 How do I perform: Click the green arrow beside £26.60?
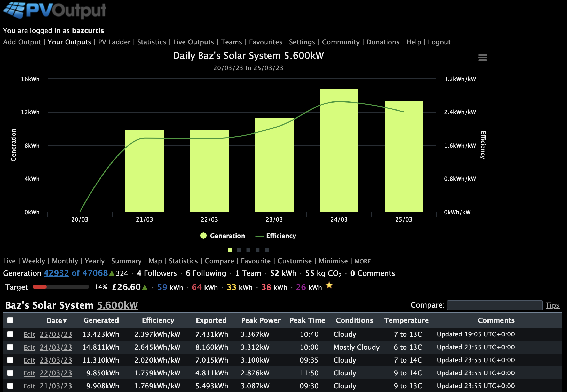(145, 287)
